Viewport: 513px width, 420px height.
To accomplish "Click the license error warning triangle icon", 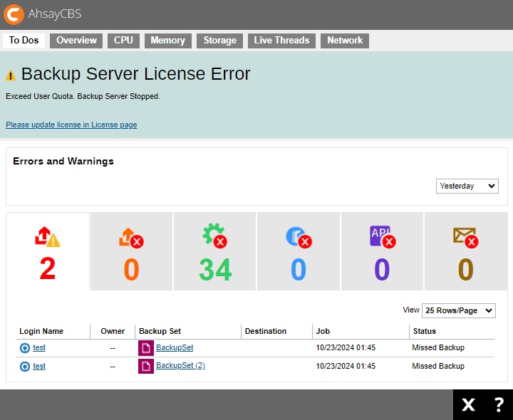I will tap(11, 75).
